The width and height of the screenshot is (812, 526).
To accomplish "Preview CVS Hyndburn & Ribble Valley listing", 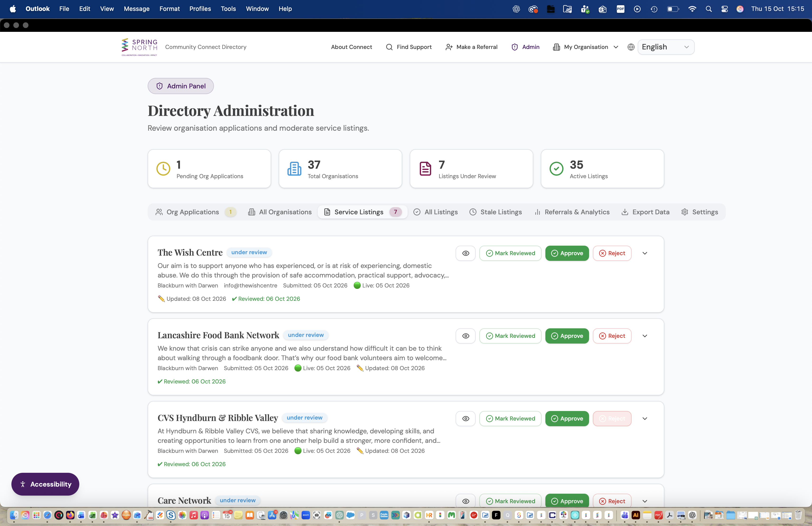I will 465,418.
